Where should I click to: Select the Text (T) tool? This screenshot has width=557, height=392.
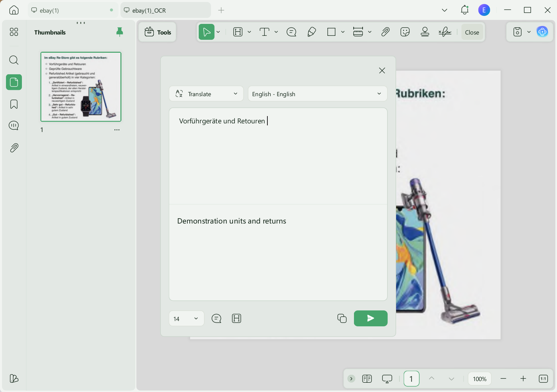point(264,32)
